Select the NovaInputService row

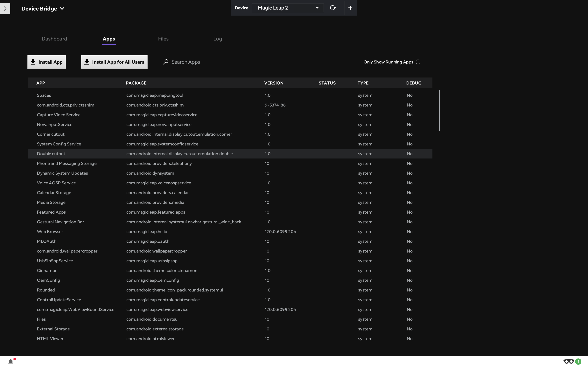(230, 124)
